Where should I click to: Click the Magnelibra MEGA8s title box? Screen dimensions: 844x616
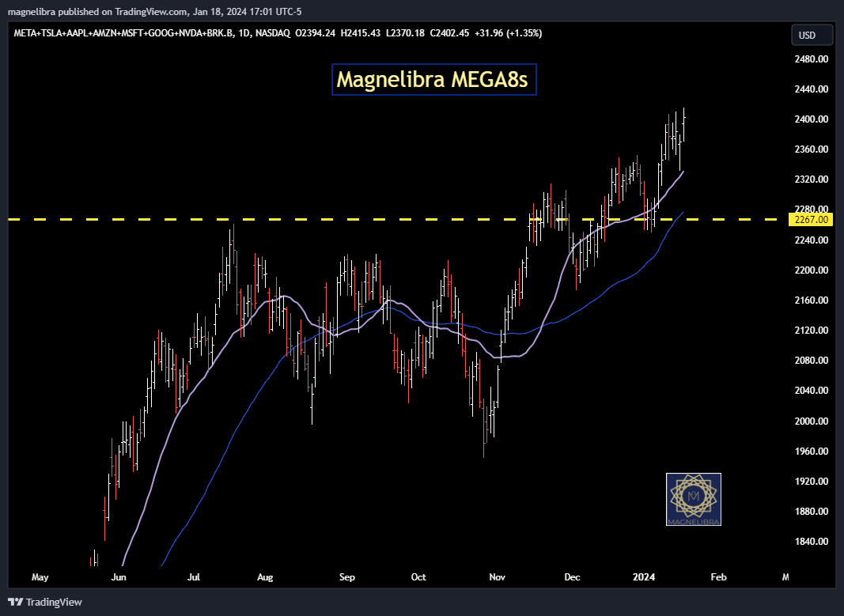[x=433, y=80]
